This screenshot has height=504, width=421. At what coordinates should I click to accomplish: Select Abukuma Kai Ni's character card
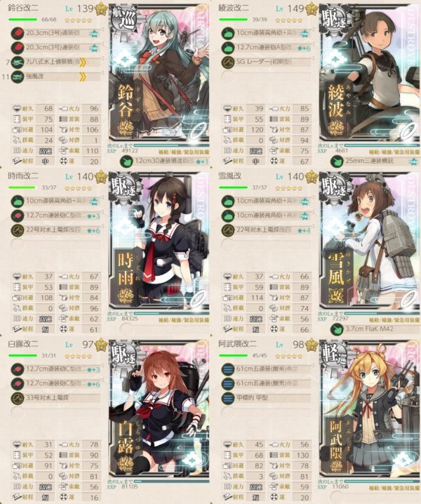(x=370, y=410)
